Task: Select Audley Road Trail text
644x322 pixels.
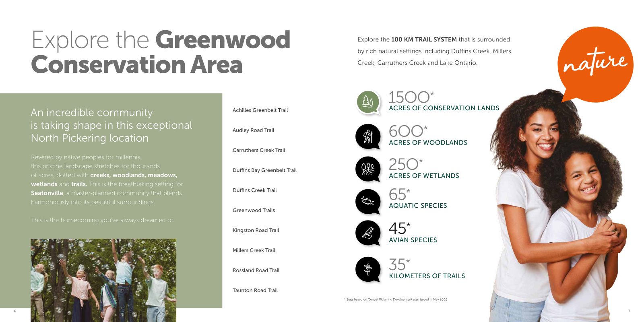Action: [253, 130]
